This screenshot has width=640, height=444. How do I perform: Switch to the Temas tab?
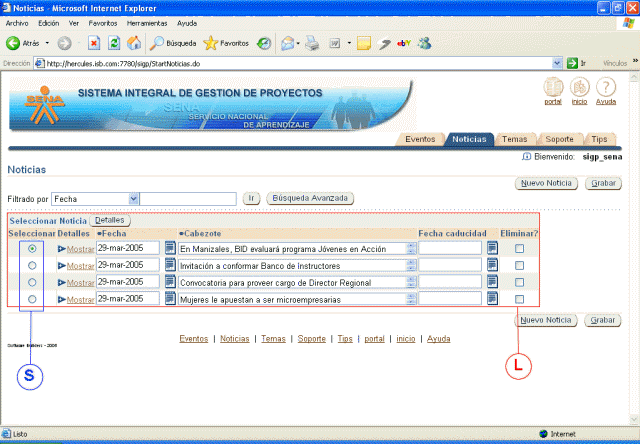(x=514, y=139)
